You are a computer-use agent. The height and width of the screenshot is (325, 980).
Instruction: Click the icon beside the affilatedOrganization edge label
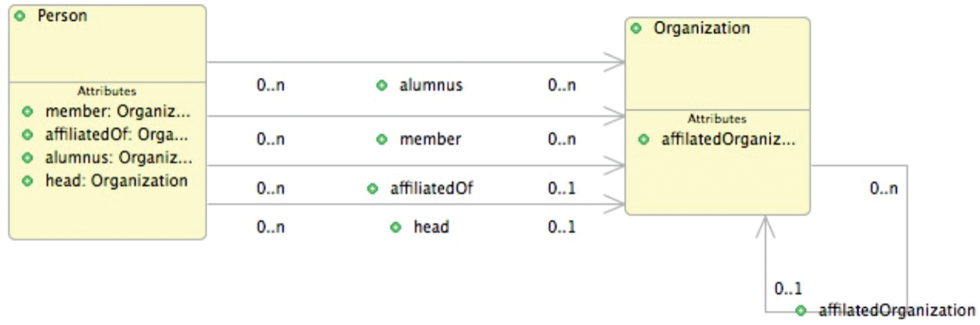801,310
